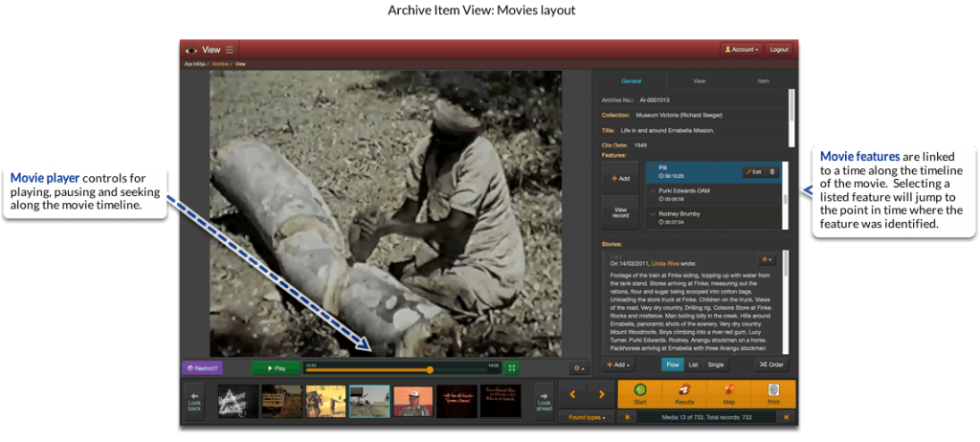Select the Purki Edwards OAM feature
This screenshot has height=442, width=980.
click(x=714, y=194)
